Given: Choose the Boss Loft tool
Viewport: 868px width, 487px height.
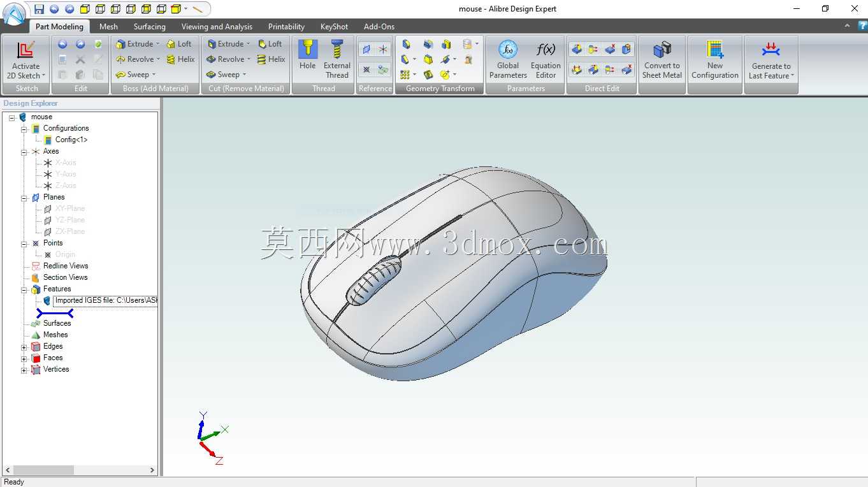Looking at the screenshot, I should point(179,44).
